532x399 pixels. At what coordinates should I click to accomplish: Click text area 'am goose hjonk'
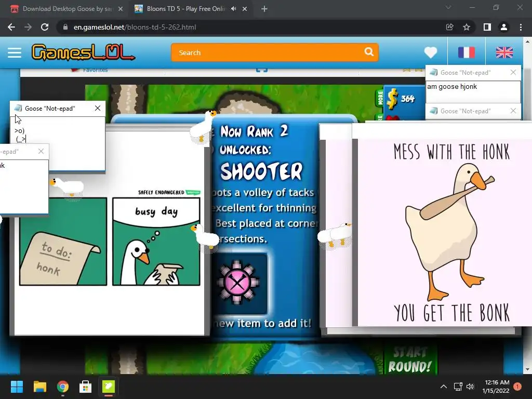[x=473, y=91]
